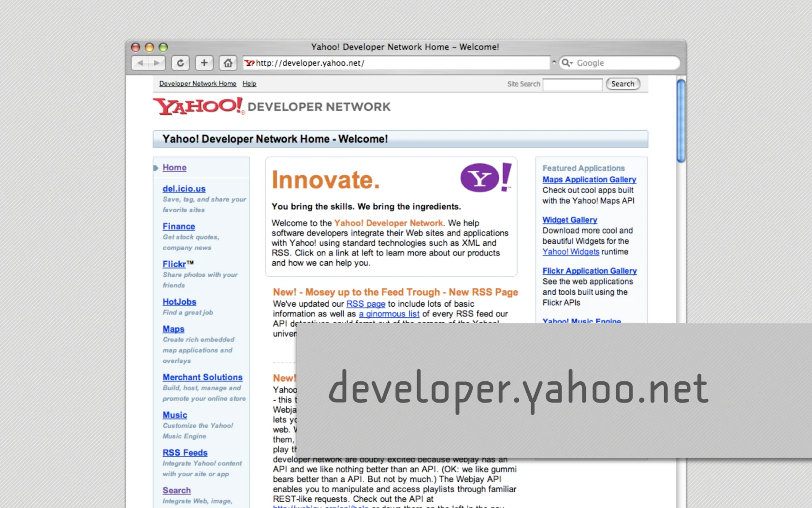812x508 pixels.
Task: Open the Help link
Action: coord(249,84)
